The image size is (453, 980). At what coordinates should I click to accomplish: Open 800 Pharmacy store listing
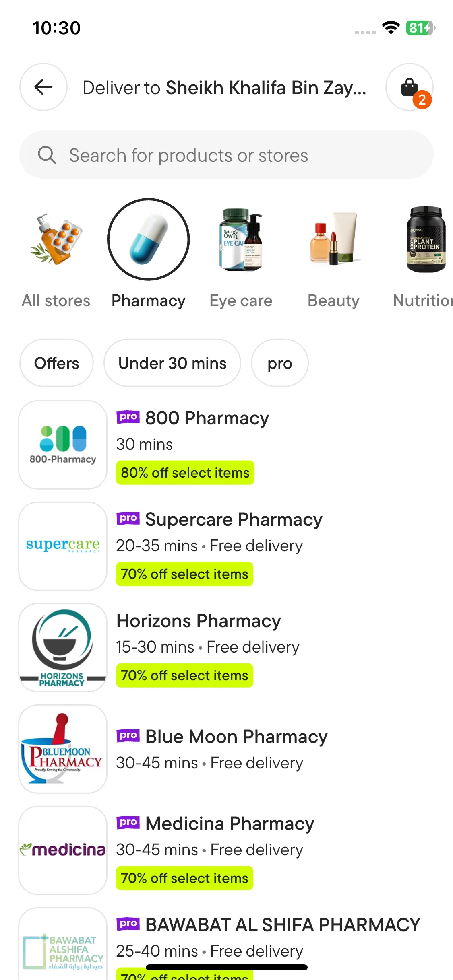pos(207,418)
